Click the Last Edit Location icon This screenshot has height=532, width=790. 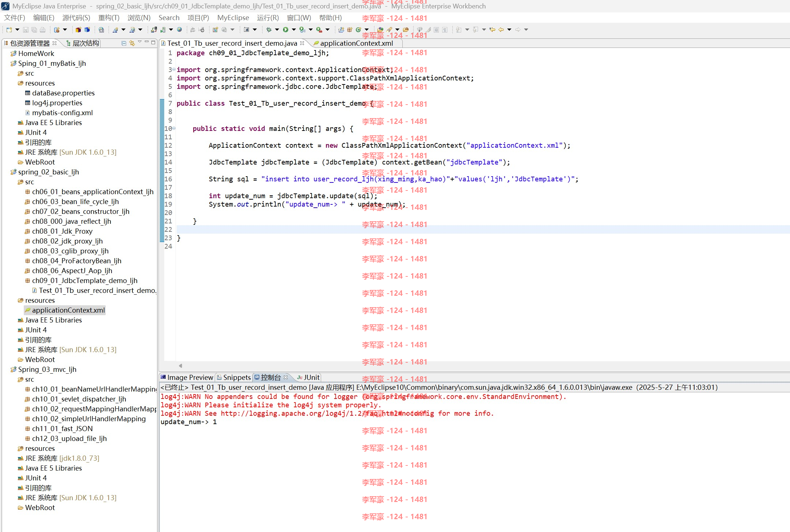492,30
